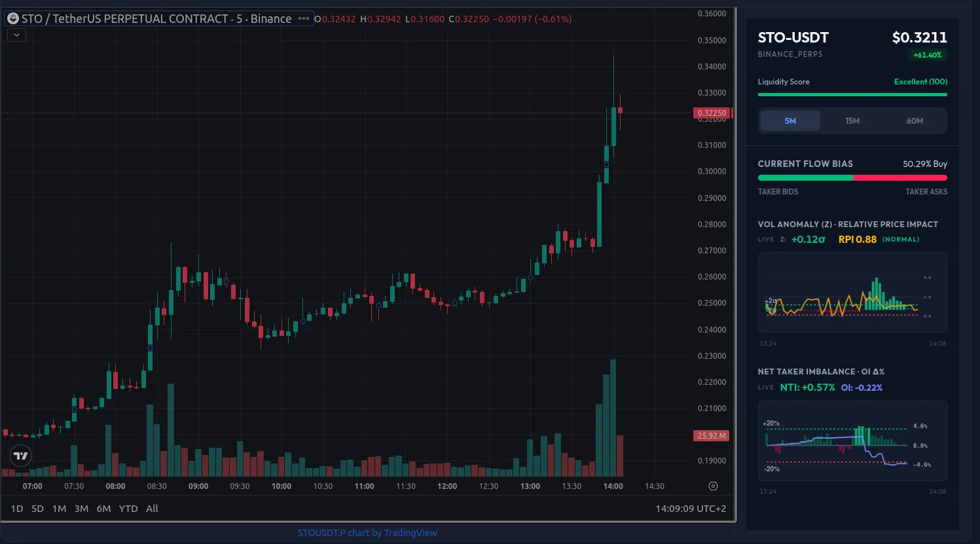This screenshot has width=980, height=544.
Task: Click the Current Flow Bias bar
Action: pyautogui.click(x=852, y=177)
